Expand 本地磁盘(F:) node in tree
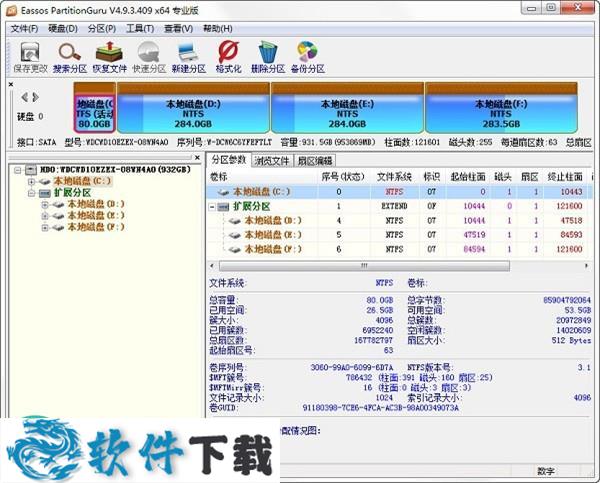 [45, 227]
